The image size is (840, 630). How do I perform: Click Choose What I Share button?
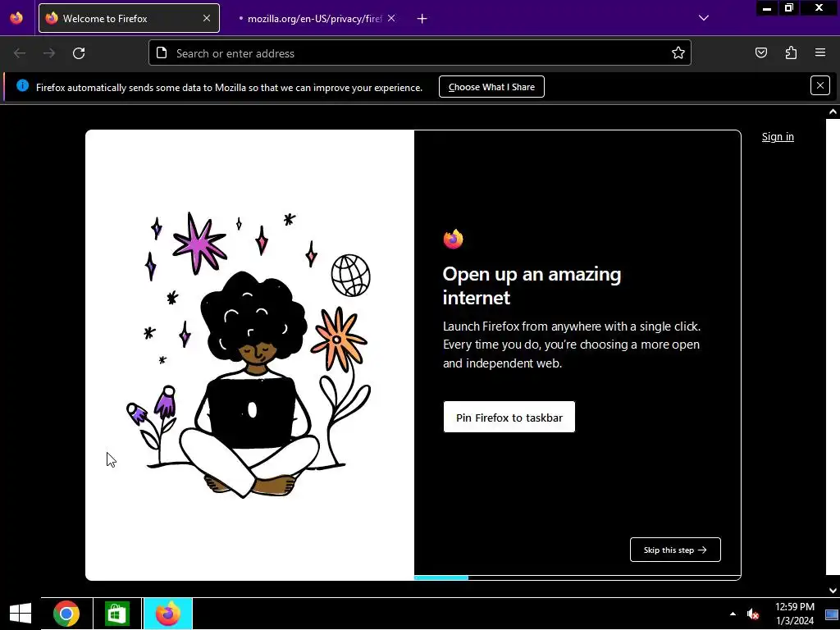pyautogui.click(x=491, y=87)
